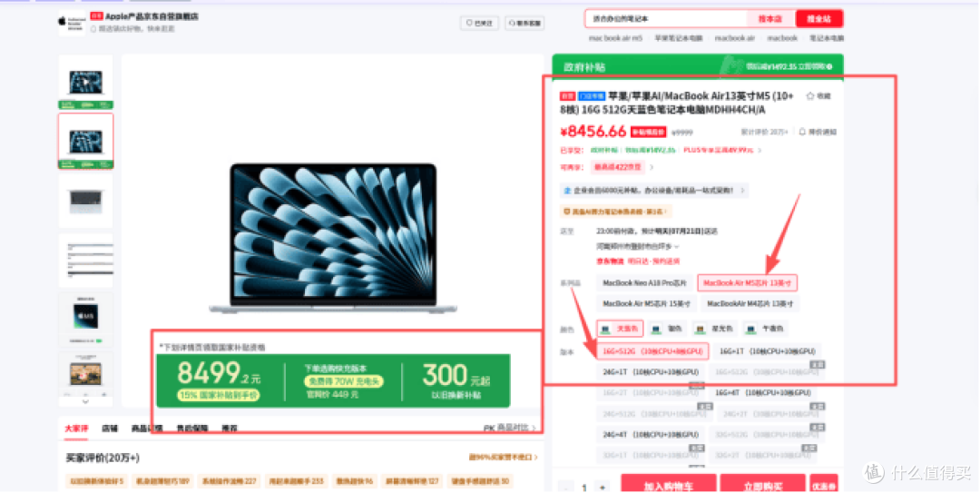
Task: Click the 降价通知 bell icon
Action: point(818,132)
